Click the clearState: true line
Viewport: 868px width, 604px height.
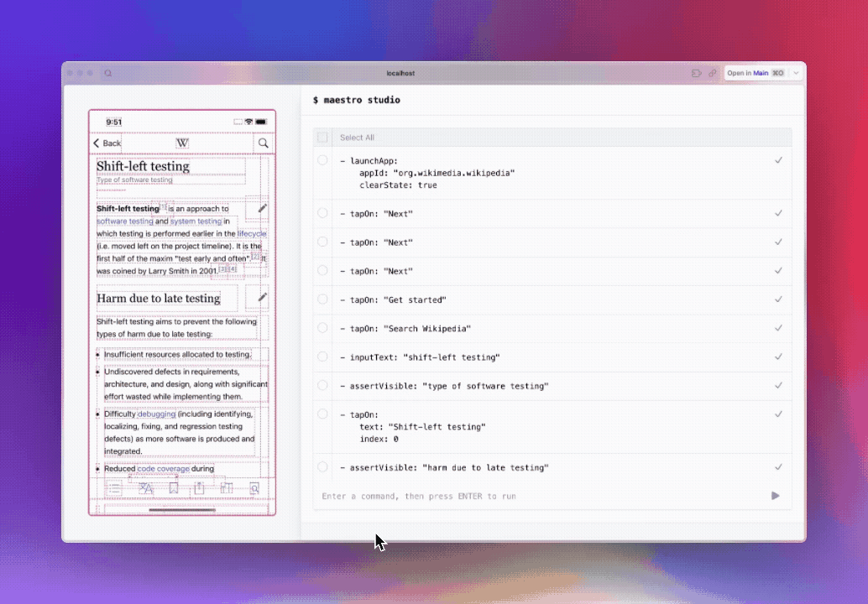[x=398, y=185]
